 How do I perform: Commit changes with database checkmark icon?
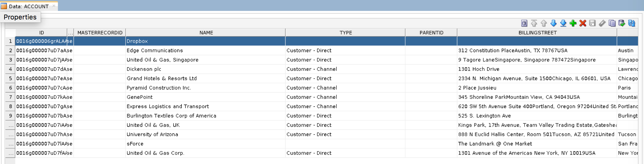tap(622, 23)
